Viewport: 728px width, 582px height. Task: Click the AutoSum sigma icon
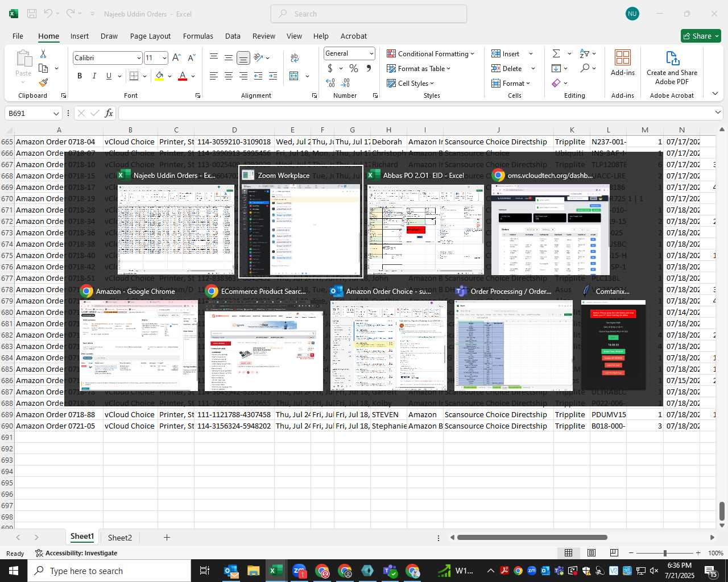coord(556,53)
